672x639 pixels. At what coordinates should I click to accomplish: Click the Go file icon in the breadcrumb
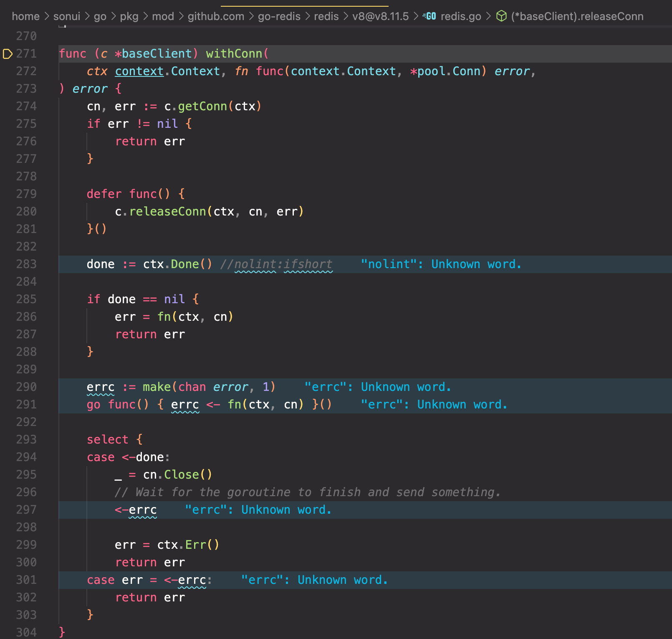pos(429,16)
